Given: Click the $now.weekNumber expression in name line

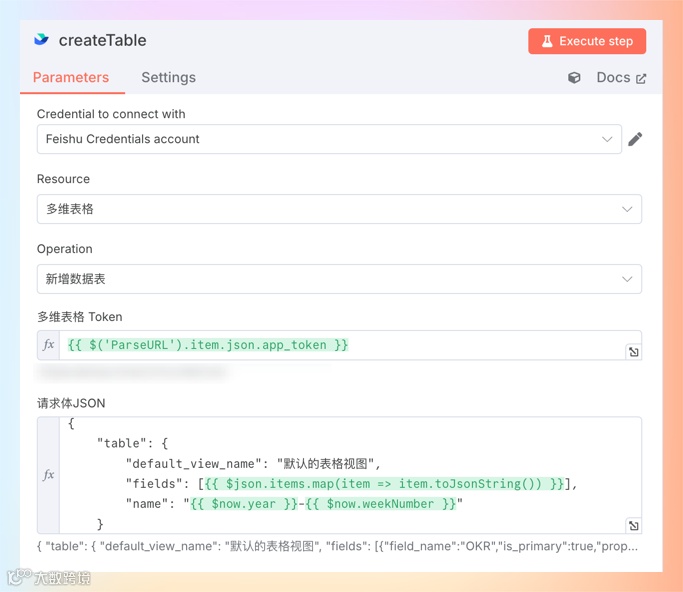Looking at the screenshot, I should [381, 504].
